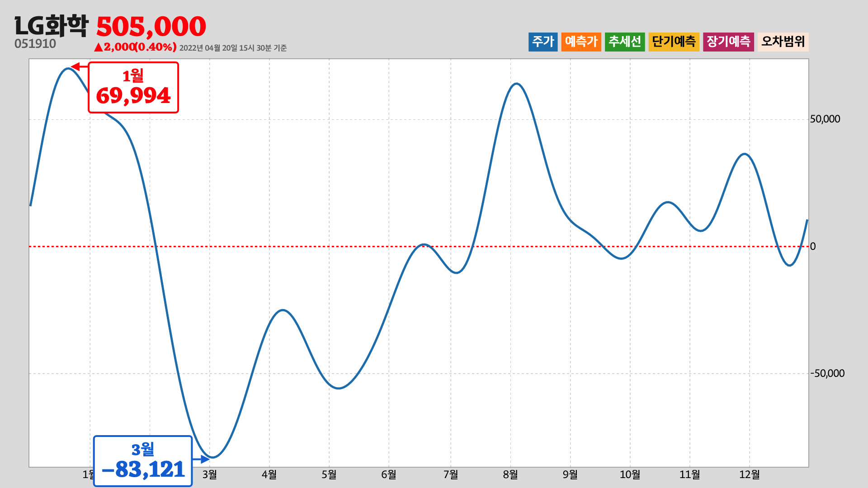Click the 8월 x-axis label

point(510,474)
